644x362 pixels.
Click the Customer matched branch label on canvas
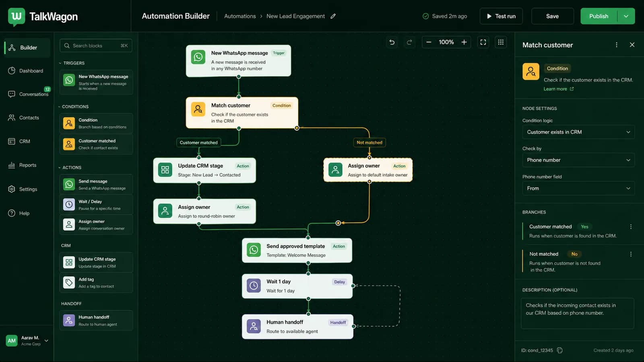coord(198,142)
